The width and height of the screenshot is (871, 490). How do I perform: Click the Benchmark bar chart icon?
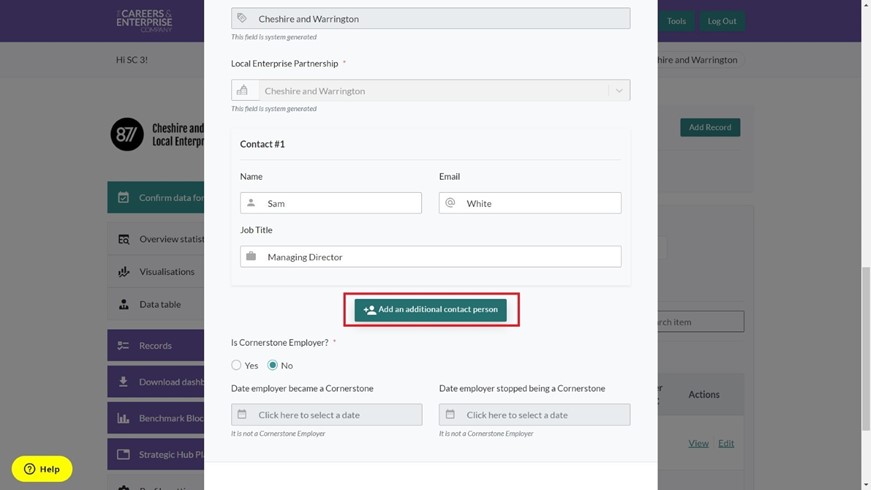[x=124, y=418]
